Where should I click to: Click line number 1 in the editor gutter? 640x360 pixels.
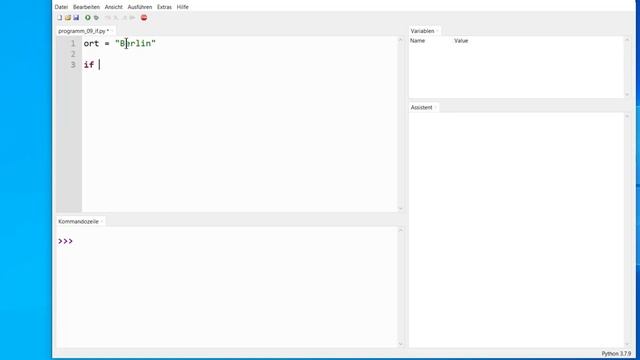pyautogui.click(x=73, y=43)
